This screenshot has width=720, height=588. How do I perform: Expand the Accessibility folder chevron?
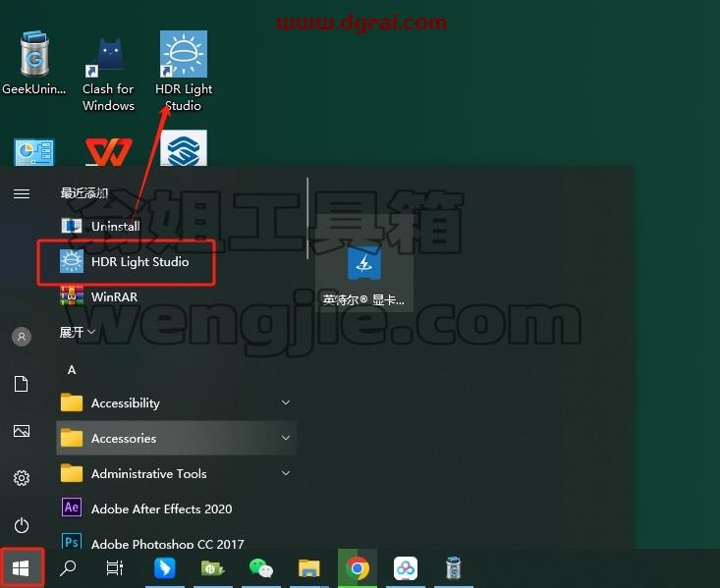[x=286, y=402]
